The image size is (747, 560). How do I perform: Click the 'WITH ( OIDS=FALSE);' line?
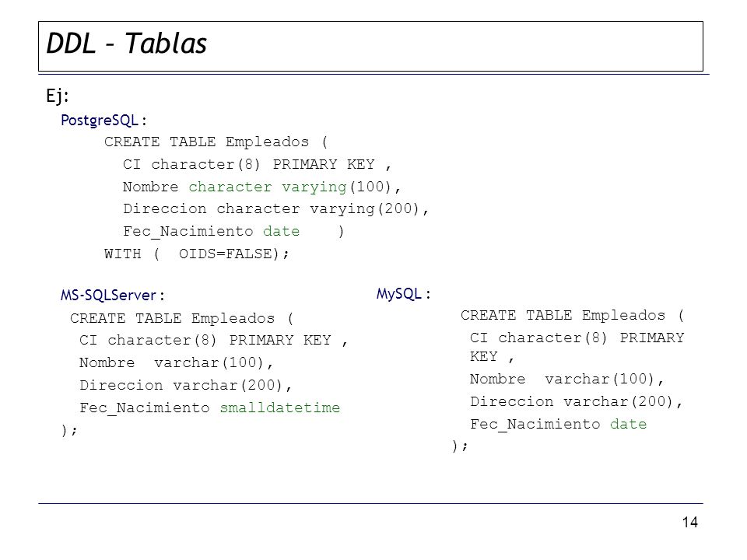click(196, 254)
